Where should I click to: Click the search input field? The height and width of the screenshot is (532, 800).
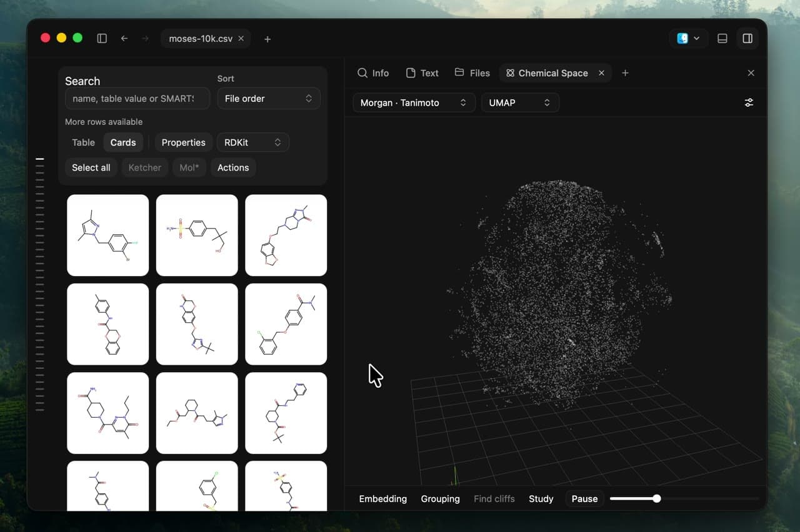pyautogui.click(x=137, y=99)
